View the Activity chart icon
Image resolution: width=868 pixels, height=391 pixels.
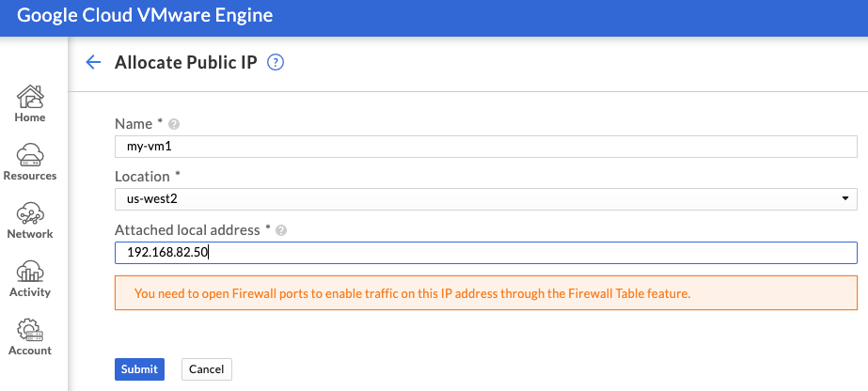click(30, 271)
